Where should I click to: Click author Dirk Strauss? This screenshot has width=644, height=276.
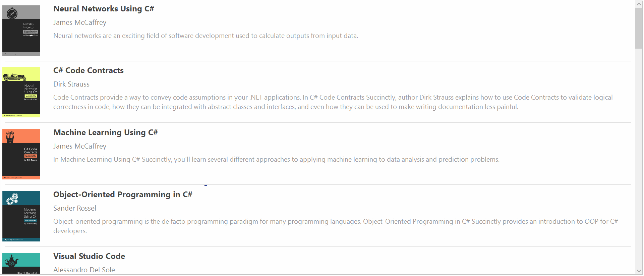click(71, 84)
